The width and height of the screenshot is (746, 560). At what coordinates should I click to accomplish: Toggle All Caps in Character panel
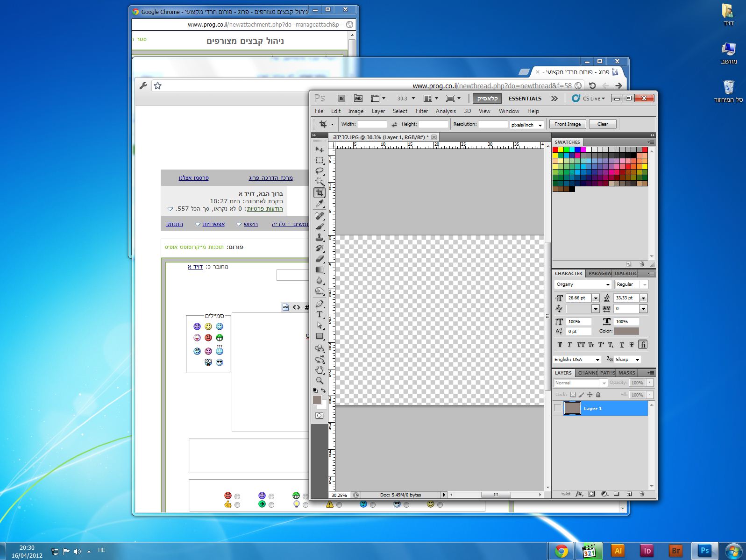[x=581, y=345]
